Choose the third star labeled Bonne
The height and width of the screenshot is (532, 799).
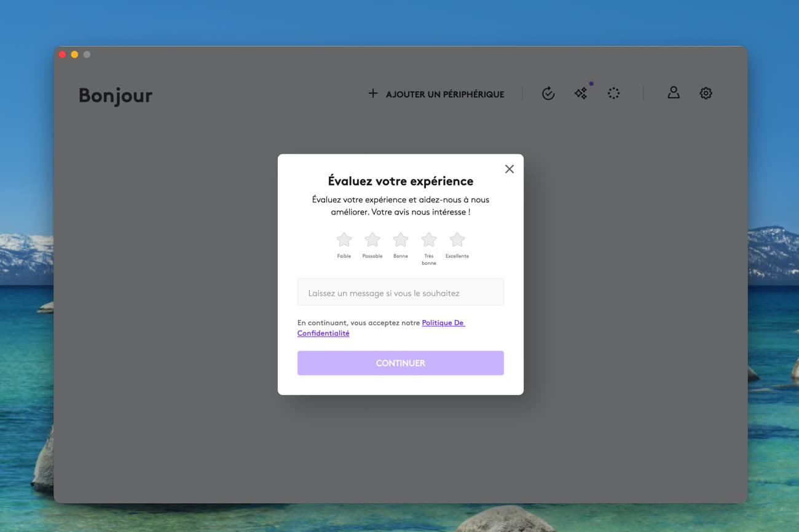(401, 240)
